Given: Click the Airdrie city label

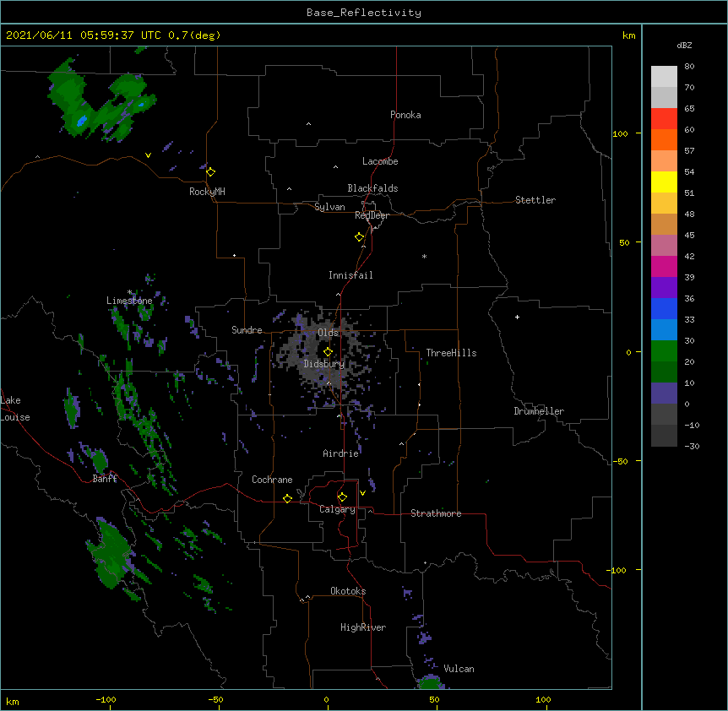Looking at the screenshot, I should point(340,453).
